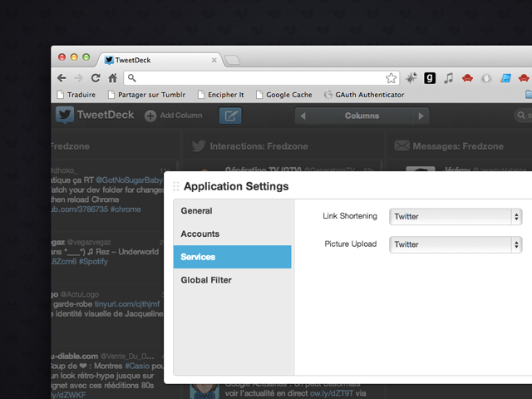
Task: Open the ow.ly/dZT9T link
Action: coord(332,393)
